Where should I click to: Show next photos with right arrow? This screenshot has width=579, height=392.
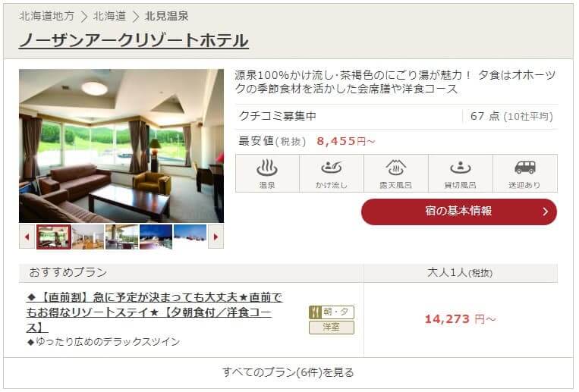point(216,237)
